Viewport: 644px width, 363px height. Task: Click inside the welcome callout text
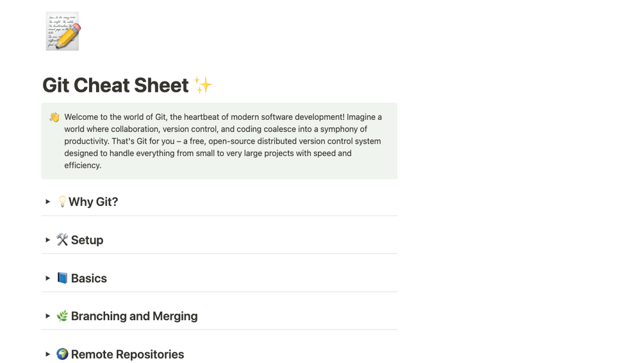point(222,141)
